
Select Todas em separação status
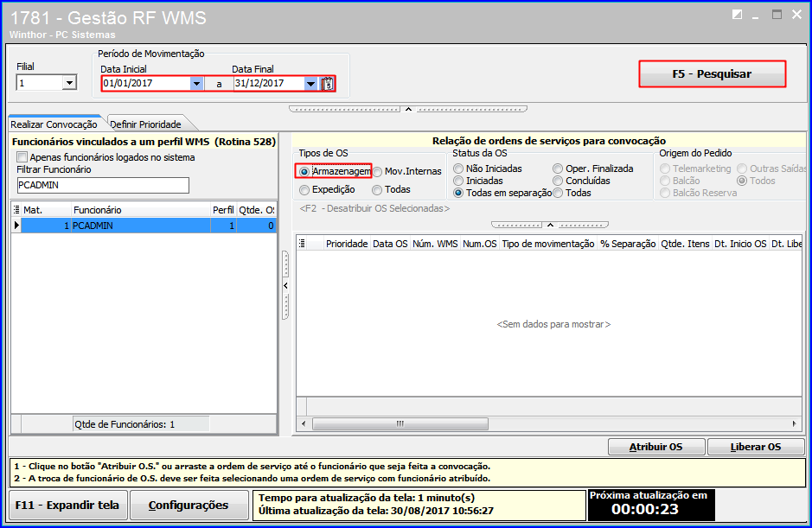point(457,193)
